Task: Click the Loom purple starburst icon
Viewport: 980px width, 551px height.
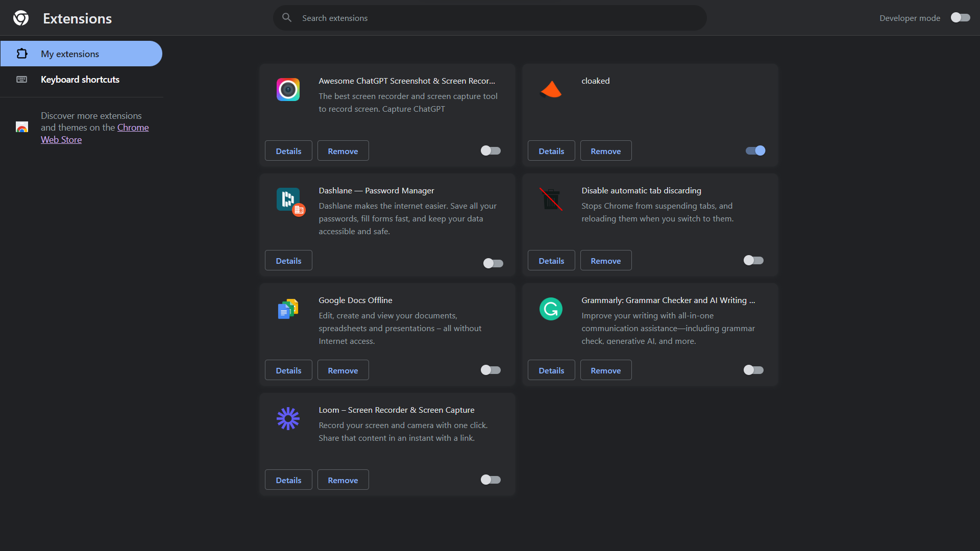Action: [x=288, y=418]
